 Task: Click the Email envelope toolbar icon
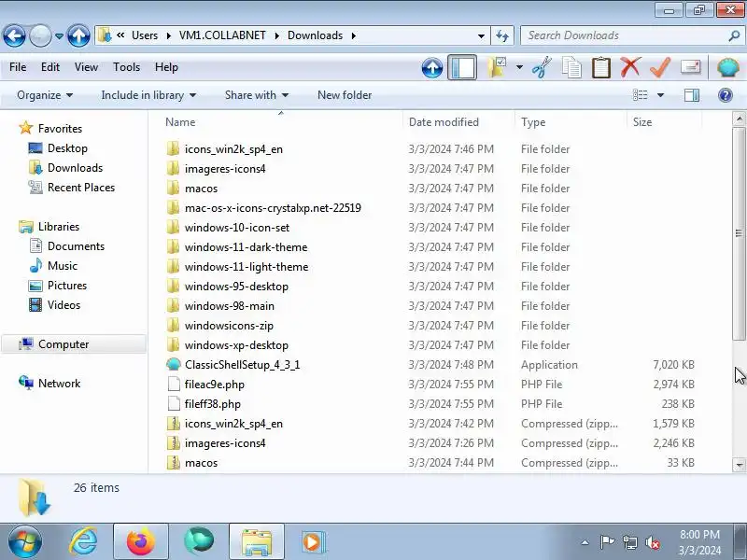pyautogui.click(x=690, y=67)
